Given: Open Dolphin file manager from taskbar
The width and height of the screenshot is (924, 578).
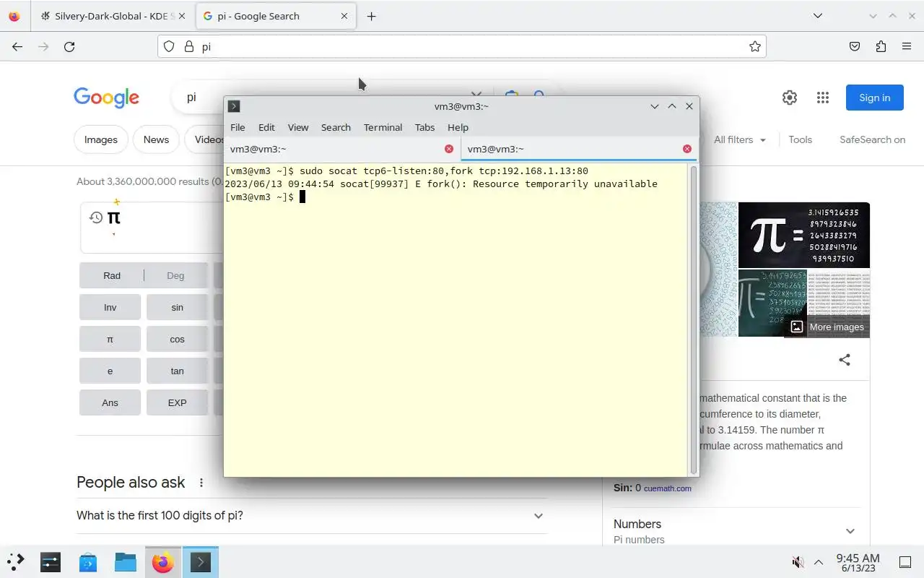Looking at the screenshot, I should [126, 562].
